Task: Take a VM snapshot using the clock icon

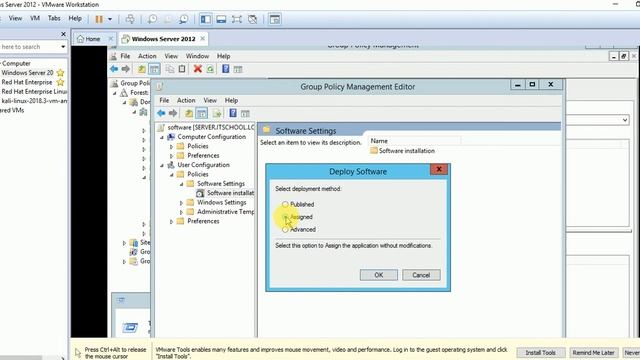Action: point(152,19)
